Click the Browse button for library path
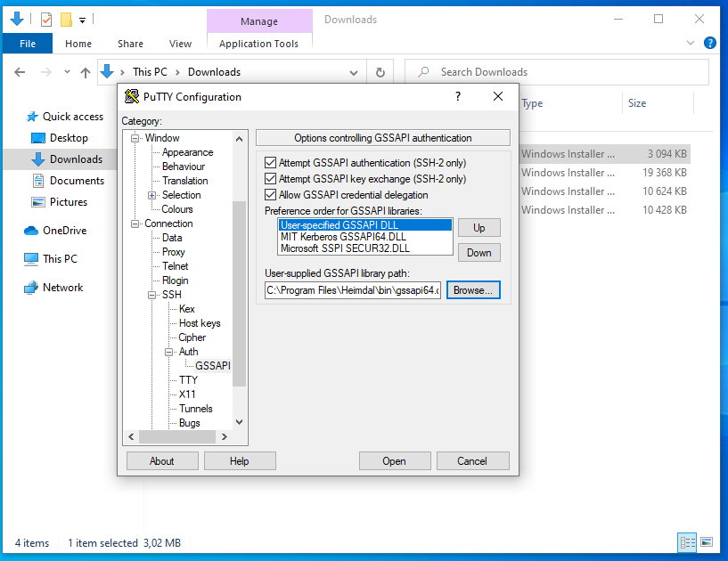 click(473, 290)
